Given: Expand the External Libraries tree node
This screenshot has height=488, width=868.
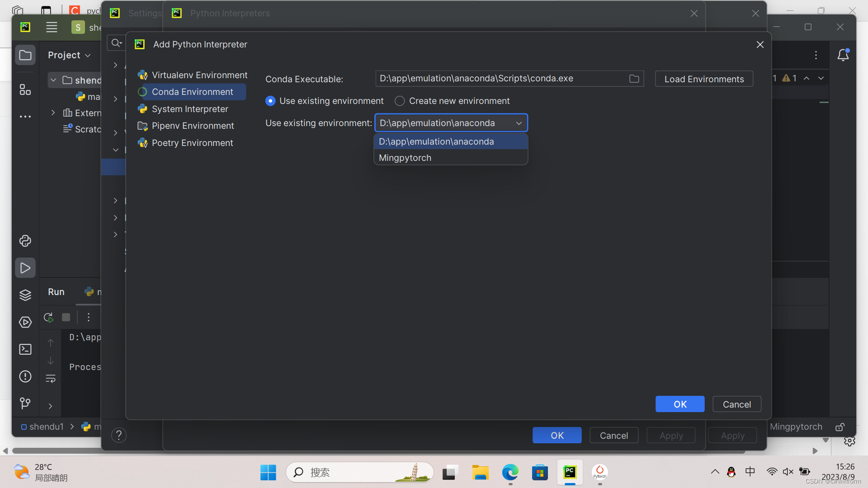Looking at the screenshot, I should pyautogui.click(x=53, y=113).
